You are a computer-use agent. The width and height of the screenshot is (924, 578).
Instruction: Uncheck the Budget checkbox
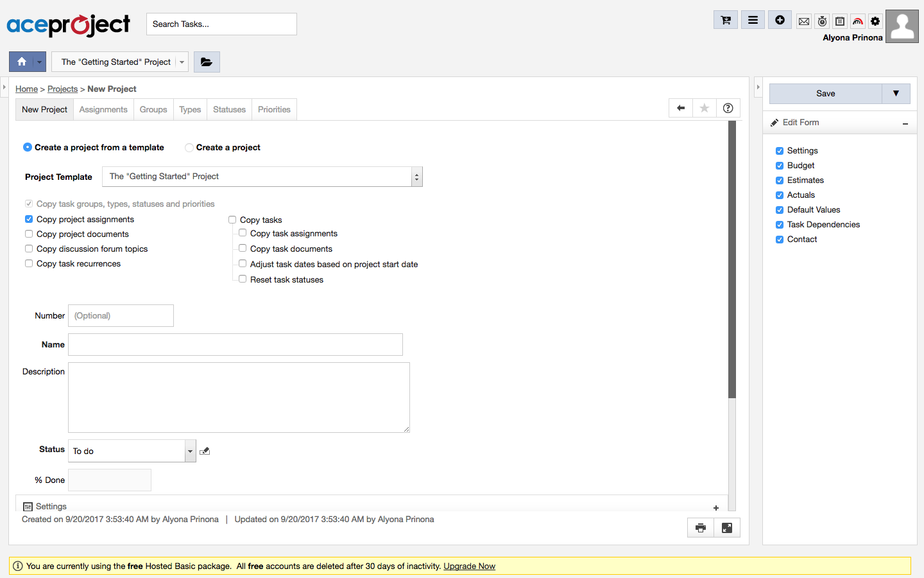780,166
